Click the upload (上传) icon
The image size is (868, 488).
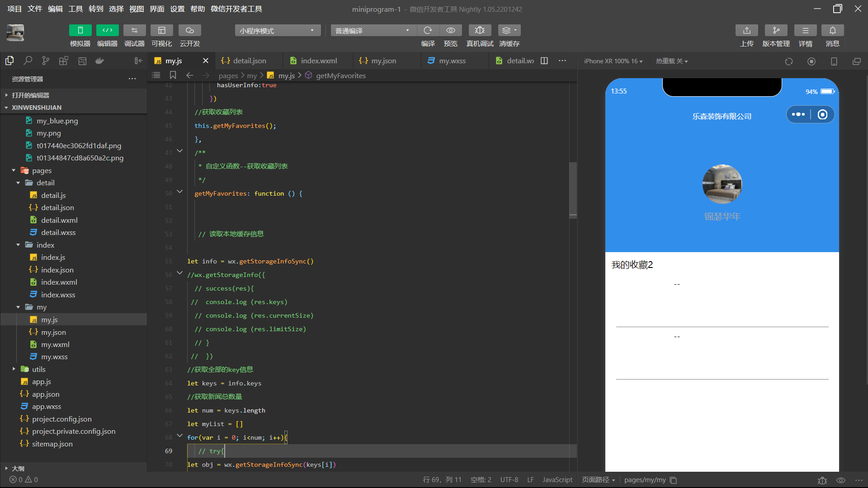click(x=746, y=30)
